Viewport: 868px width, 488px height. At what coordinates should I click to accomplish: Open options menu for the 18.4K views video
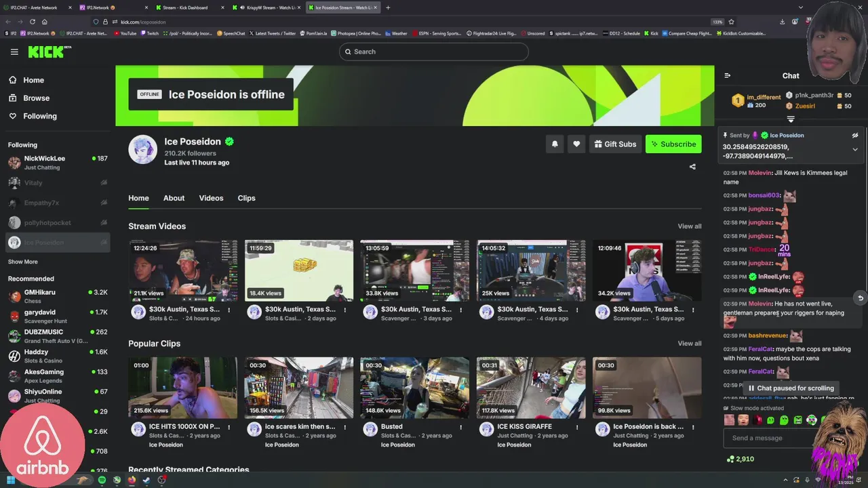click(345, 310)
